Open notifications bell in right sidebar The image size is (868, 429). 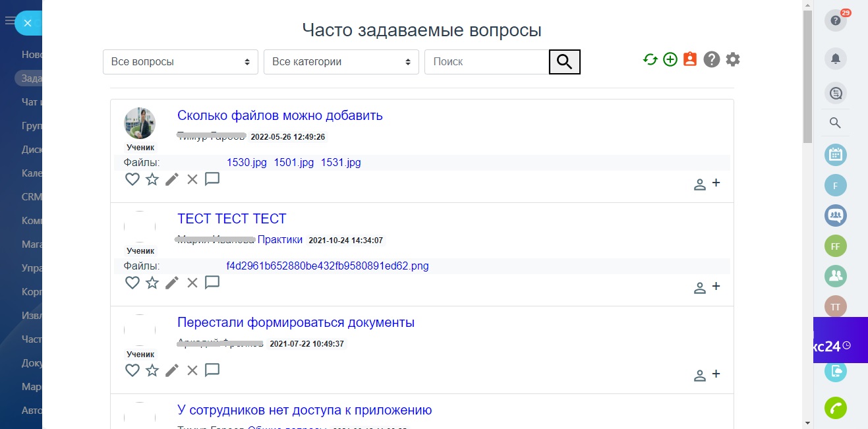[x=836, y=59]
